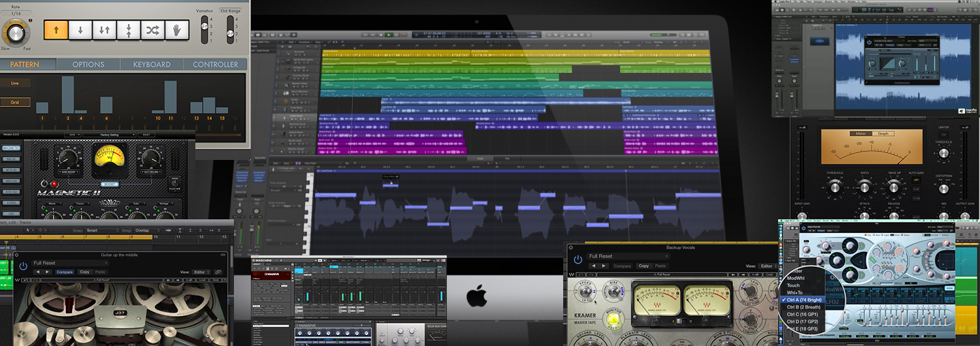Select the Up arpeggiator direction button
The image size is (980, 346).
56,30
